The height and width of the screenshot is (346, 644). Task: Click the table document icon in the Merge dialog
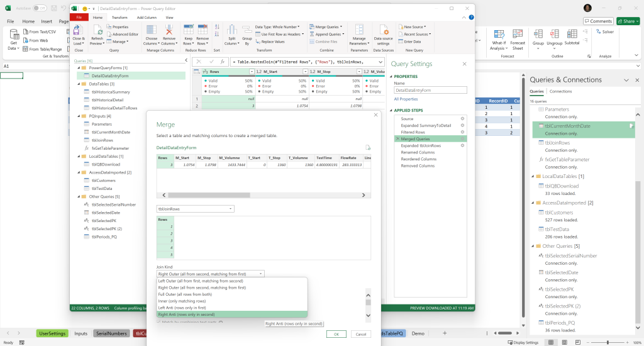tap(368, 148)
